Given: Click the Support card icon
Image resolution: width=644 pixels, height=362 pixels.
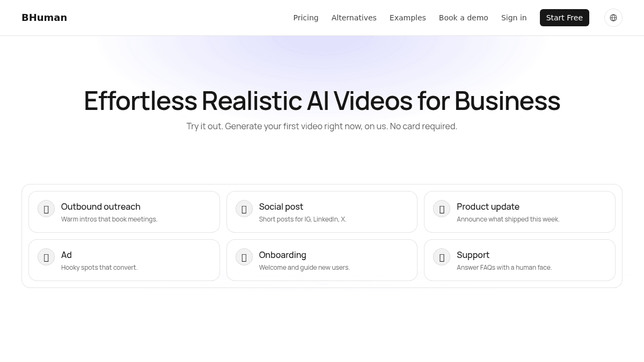Looking at the screenshot, I should point(442,257).
